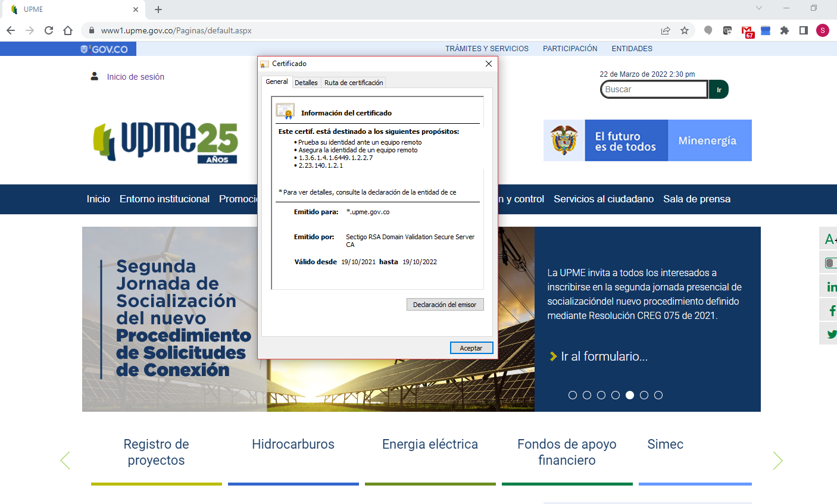The width and height of the screenshot is (837, 504).
Task: Select the fifth carousel slide indicator
Action: (x=630, y=395)
